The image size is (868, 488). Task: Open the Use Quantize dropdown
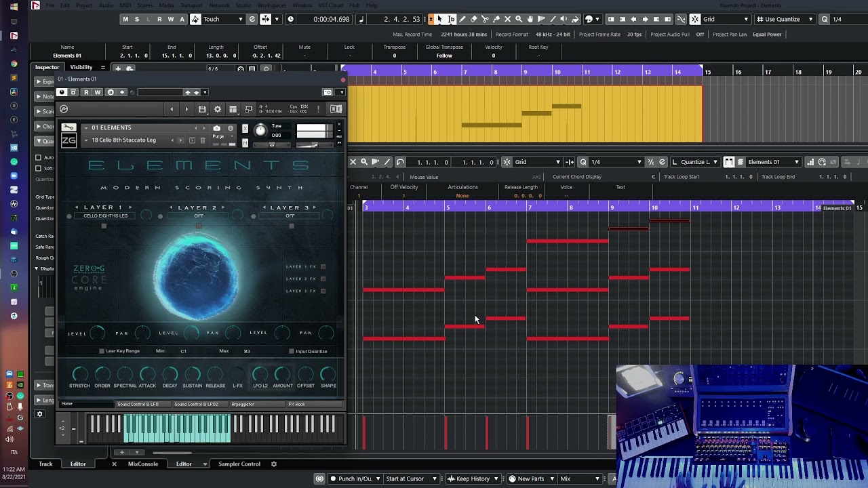tap(785, 19)
